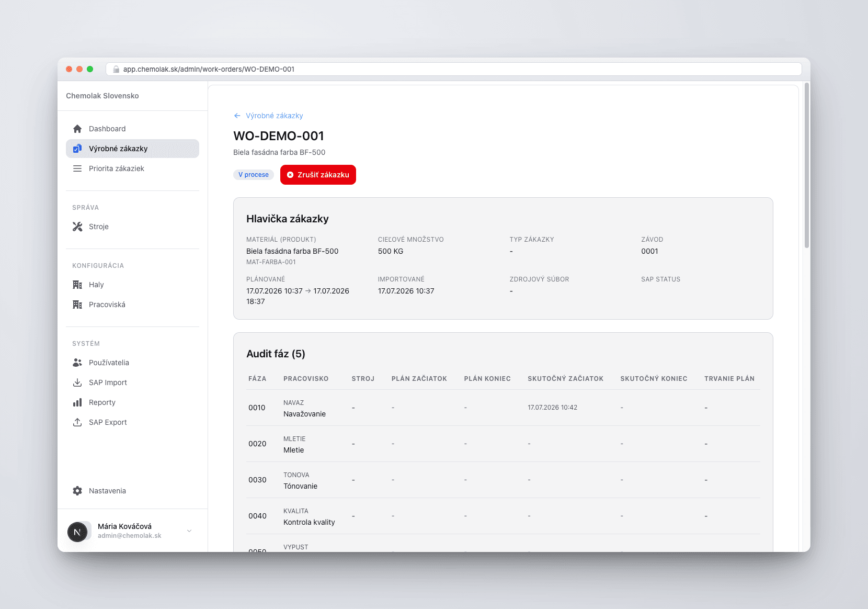Expand the Mária Kováčová user menu chevron
This screenshot has height=609, width=868.
tap(189, 531)
